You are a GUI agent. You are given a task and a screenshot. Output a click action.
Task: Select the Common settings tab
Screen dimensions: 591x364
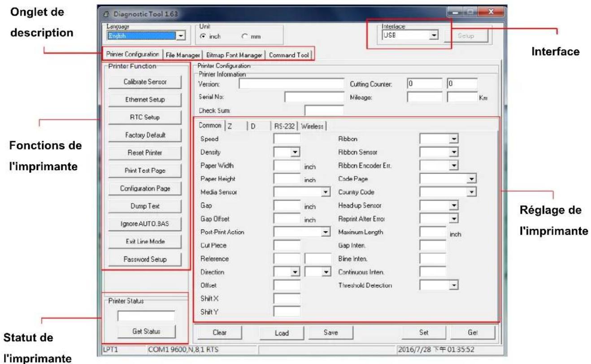[x=209, y=126]
